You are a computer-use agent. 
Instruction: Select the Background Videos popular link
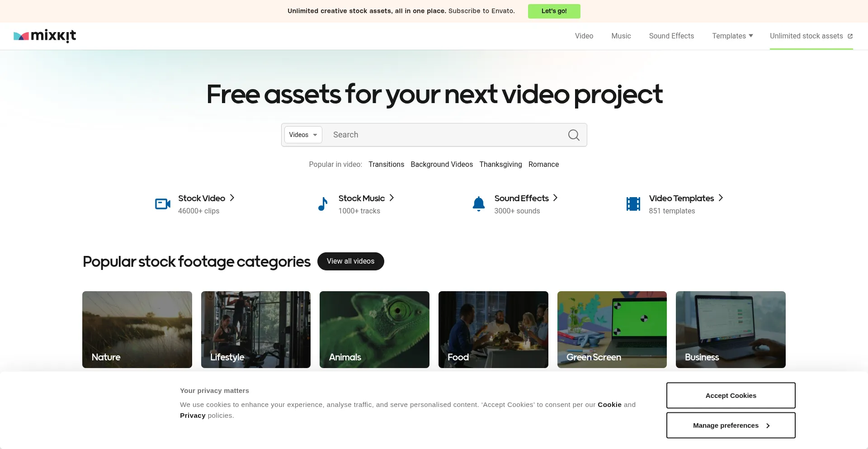point(442,164)
